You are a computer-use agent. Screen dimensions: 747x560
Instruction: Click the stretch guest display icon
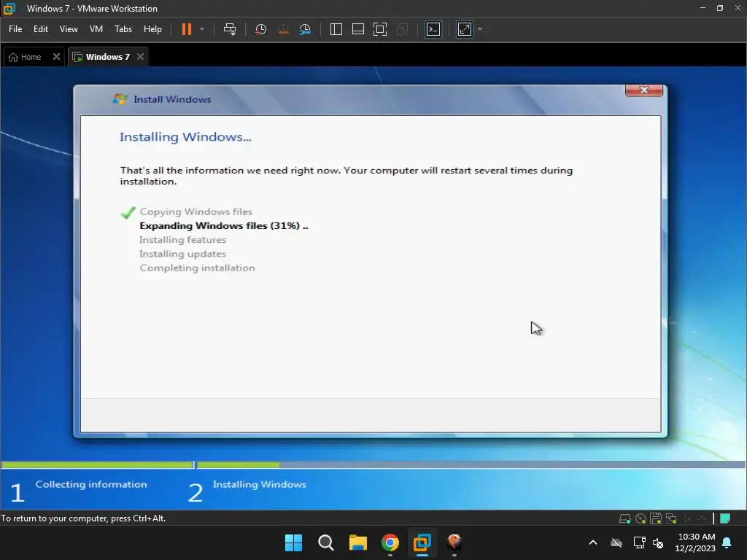point(465,29)
